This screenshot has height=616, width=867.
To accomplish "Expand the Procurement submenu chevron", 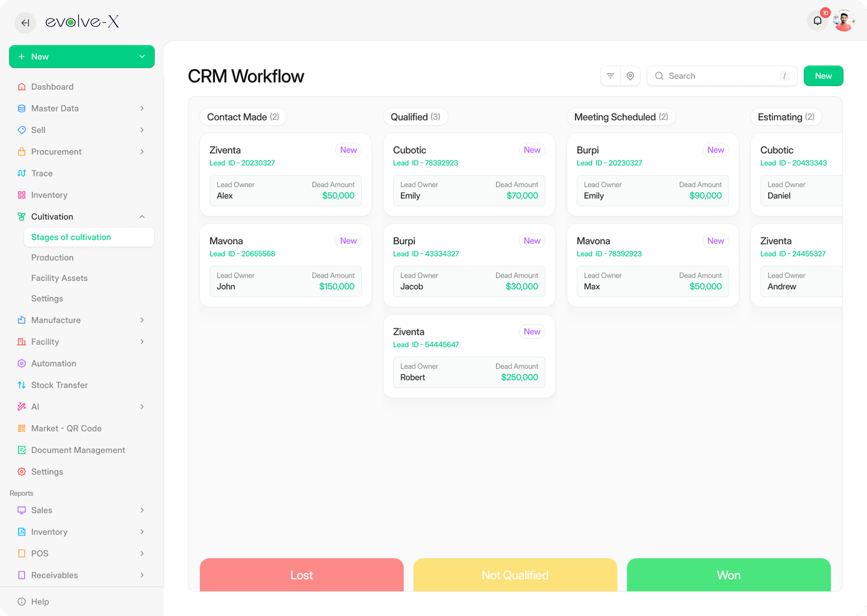I will click(x=142, y=152).
